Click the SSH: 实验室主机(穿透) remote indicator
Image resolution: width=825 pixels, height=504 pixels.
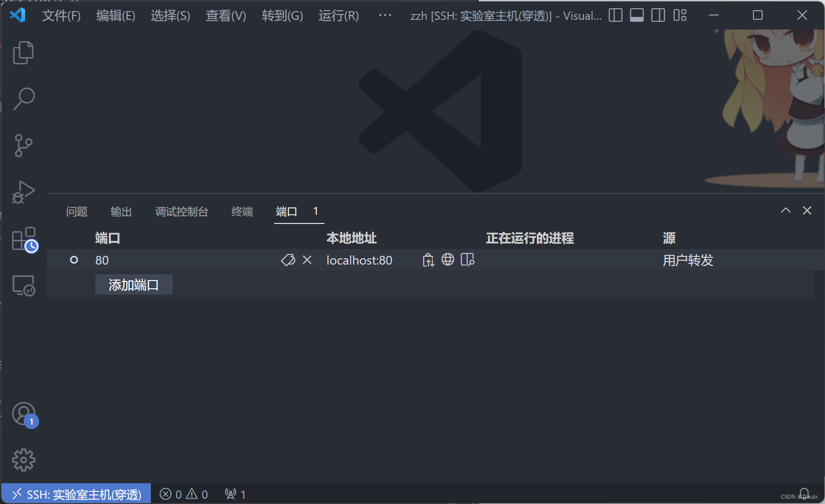(76, 494)
